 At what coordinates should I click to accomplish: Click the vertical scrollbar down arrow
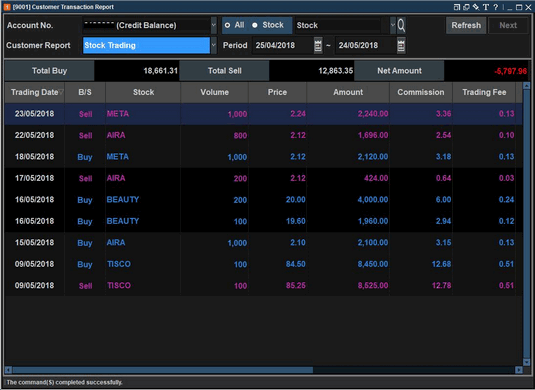(x=526, y=362)
